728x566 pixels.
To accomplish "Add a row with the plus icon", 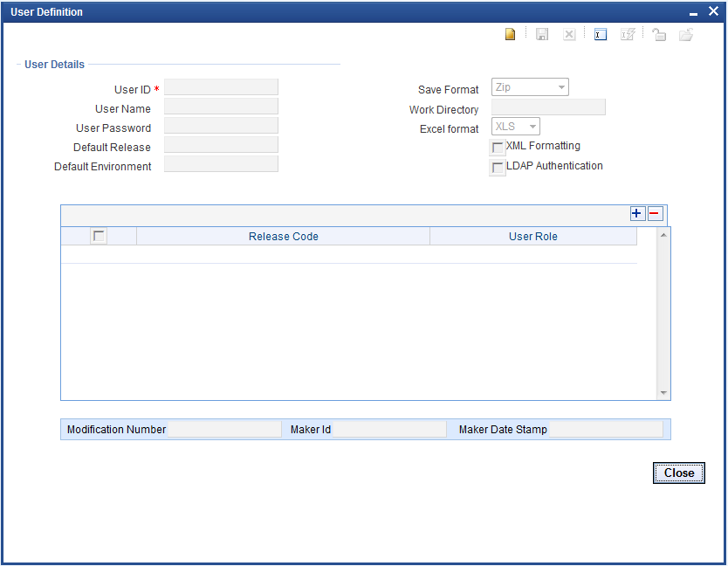I will point(637,214).
